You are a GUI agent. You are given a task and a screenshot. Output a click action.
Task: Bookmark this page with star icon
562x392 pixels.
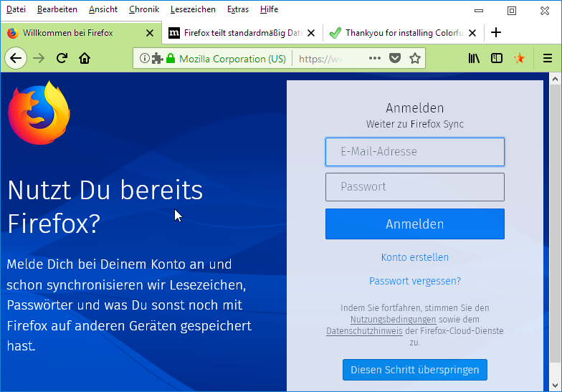414,58
